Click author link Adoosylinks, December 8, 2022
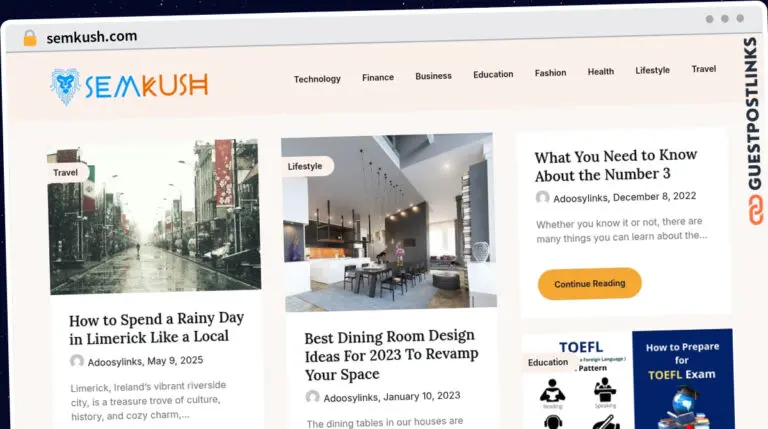 (624, 197)
